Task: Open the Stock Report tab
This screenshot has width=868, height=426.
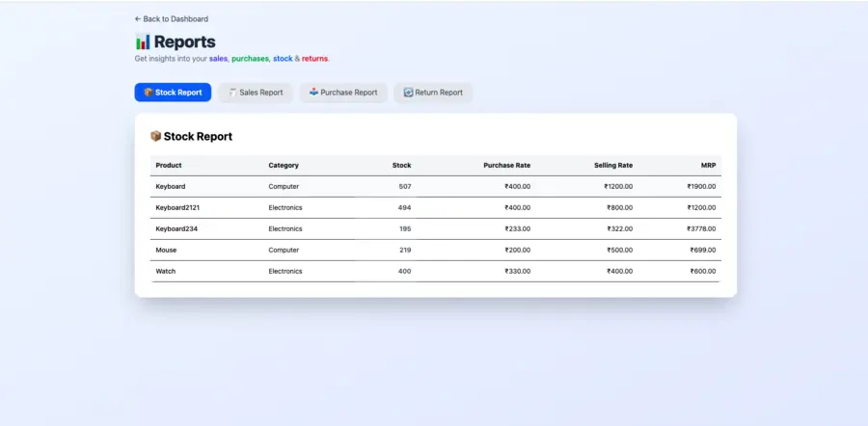Action: [x=173, y=93]
